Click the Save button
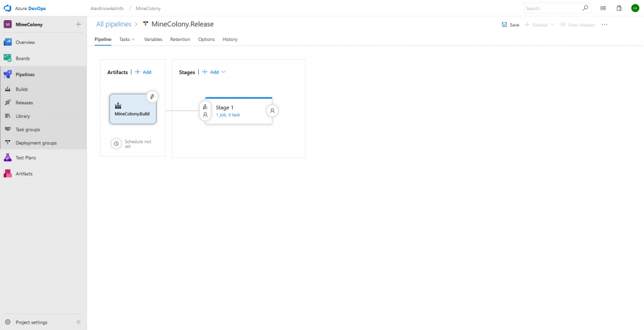The height and width of the screenshot is (330, 644). click(x=511, y=25)
